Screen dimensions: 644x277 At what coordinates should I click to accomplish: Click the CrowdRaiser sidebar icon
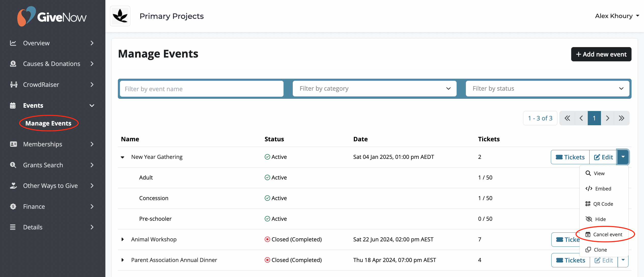(13, 85)
